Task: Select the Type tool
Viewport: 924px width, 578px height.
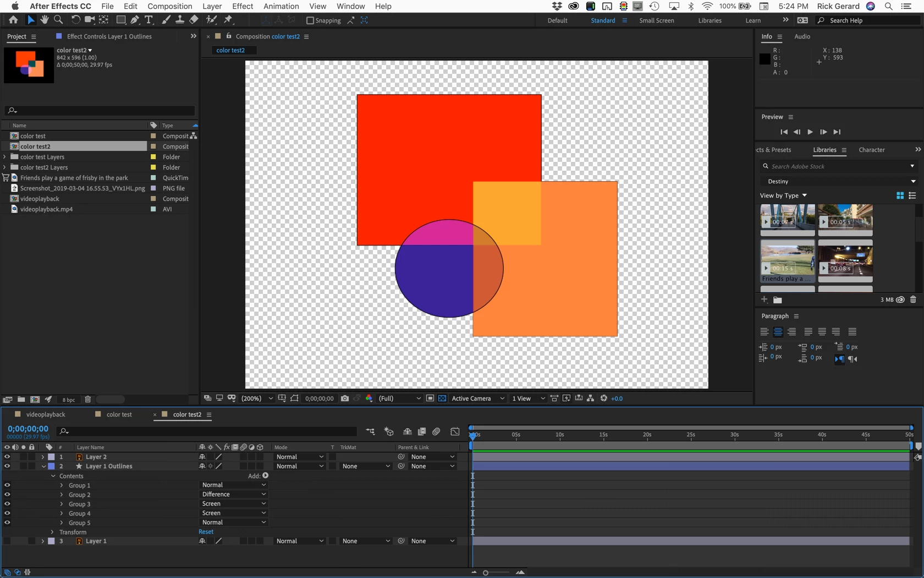Action: [x=148, y=20]
